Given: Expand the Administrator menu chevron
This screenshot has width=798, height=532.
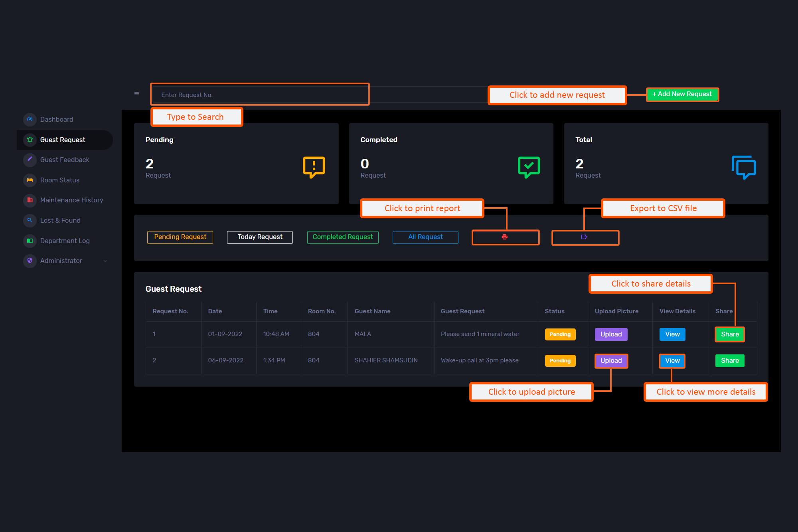Looking at the screenshot, I should tap(105, 261).
